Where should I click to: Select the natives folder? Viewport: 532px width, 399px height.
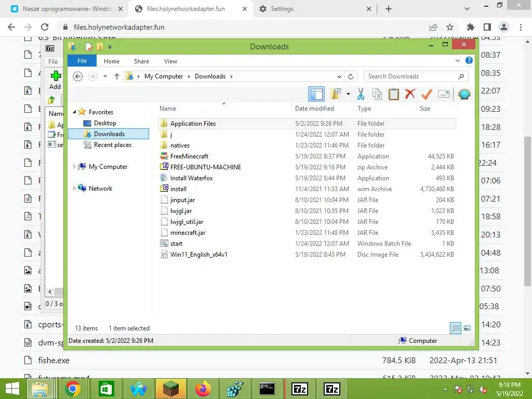pos(307,145)
